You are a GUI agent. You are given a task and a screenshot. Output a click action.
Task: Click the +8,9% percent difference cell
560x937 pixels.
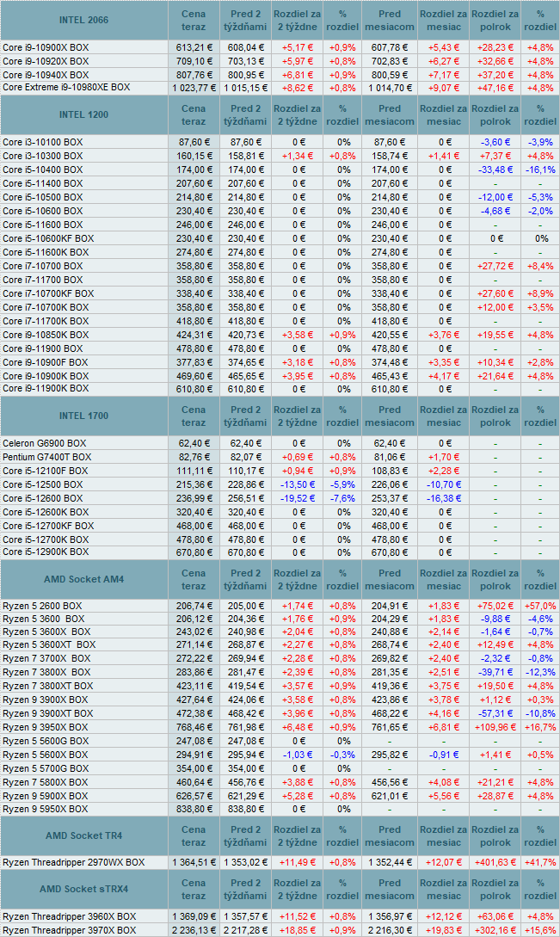click(x=540, y=293)
